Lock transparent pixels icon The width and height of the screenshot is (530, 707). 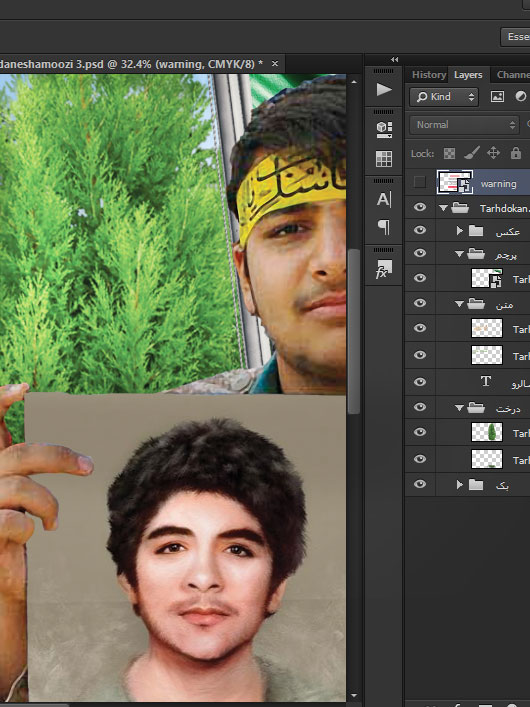point(449,154)
